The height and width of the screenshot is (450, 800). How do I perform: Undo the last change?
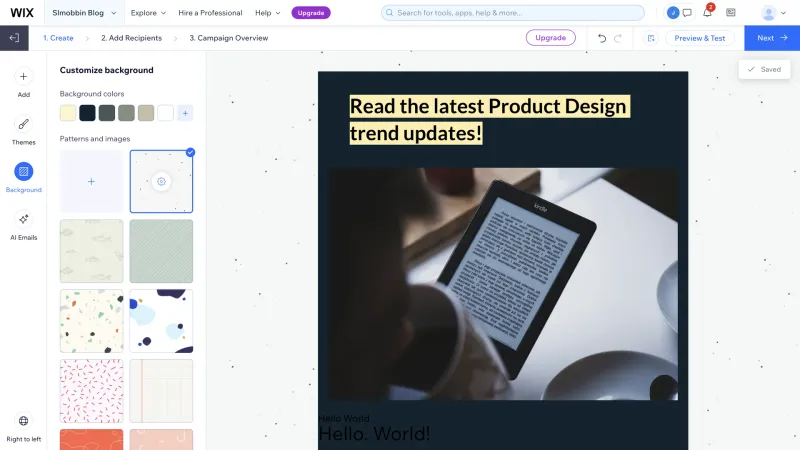point(602,38)
